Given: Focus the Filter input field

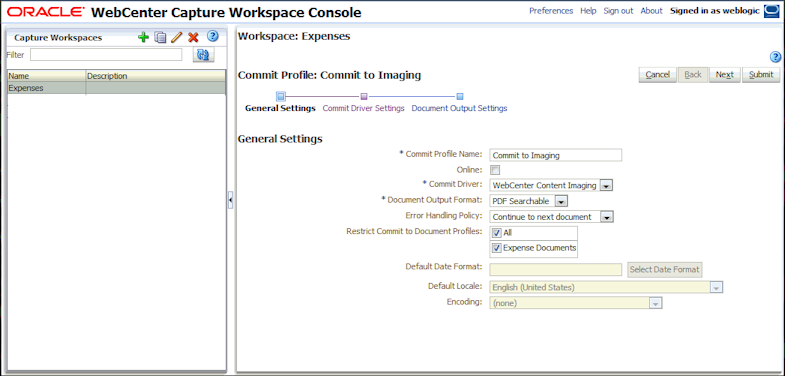Looking at the screenshot, I should [106, 55].
